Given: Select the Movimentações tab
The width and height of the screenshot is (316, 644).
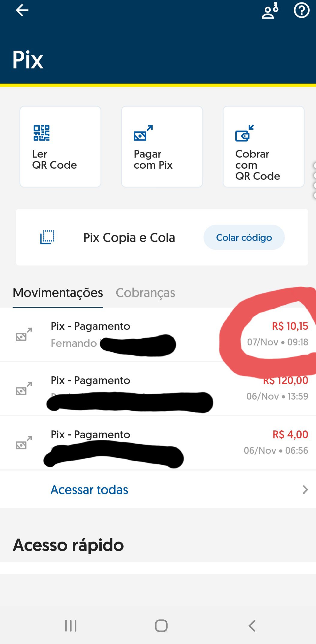Looking at the screenshot, I should click(58, 293).
